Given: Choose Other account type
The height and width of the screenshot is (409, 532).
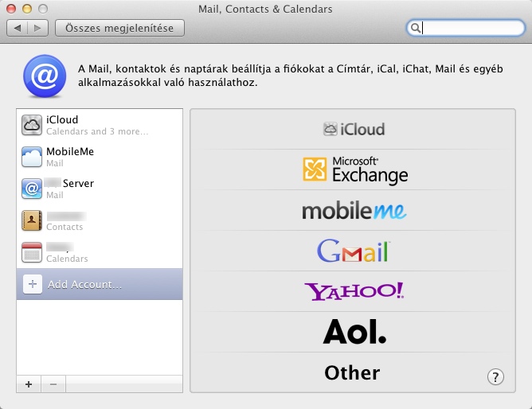Looking at the screenshot, I should coord(352,372).
